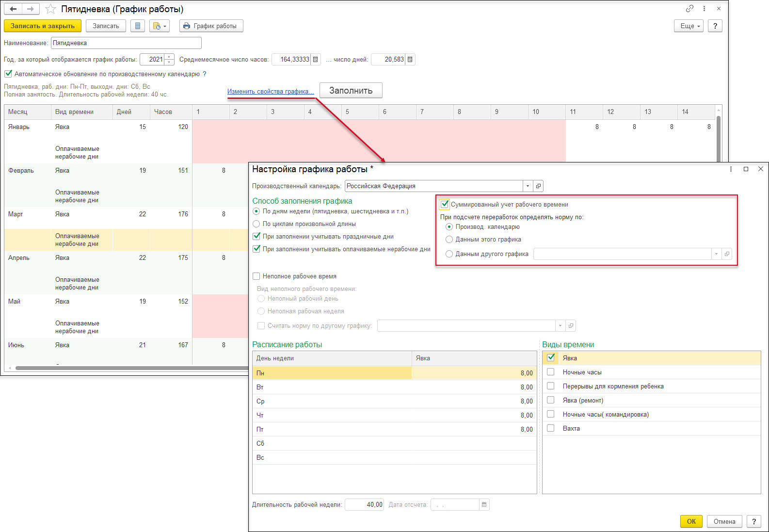
Task: Confirm settings with OK button
Action: 691,522
